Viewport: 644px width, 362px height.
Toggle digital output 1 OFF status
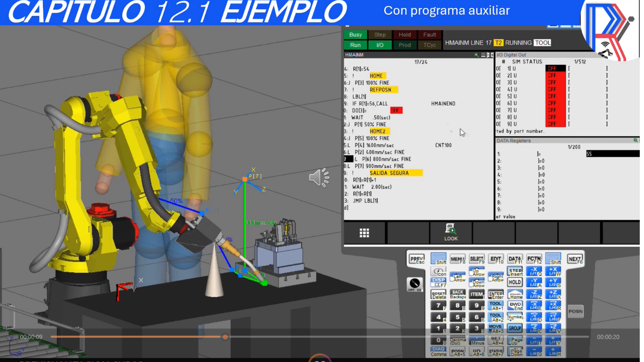click(555, 68)
